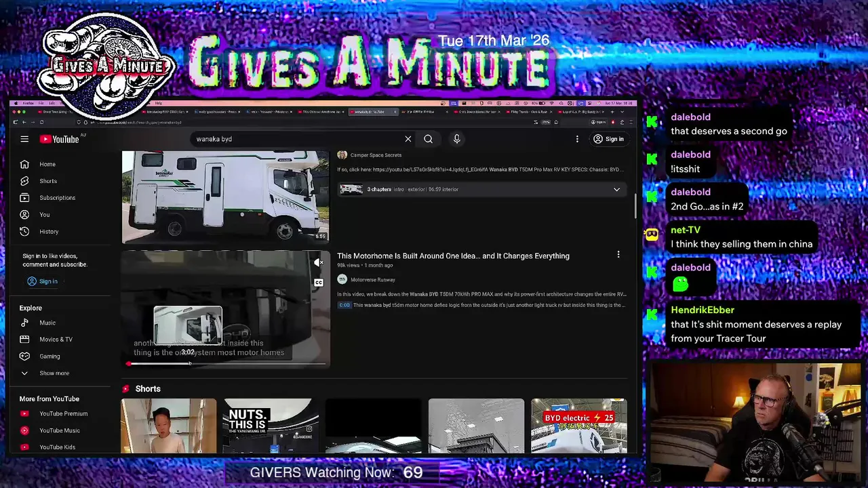Click the red scrubber handle on preview
This screenshot has width=868, height=488.
[128, 364]
